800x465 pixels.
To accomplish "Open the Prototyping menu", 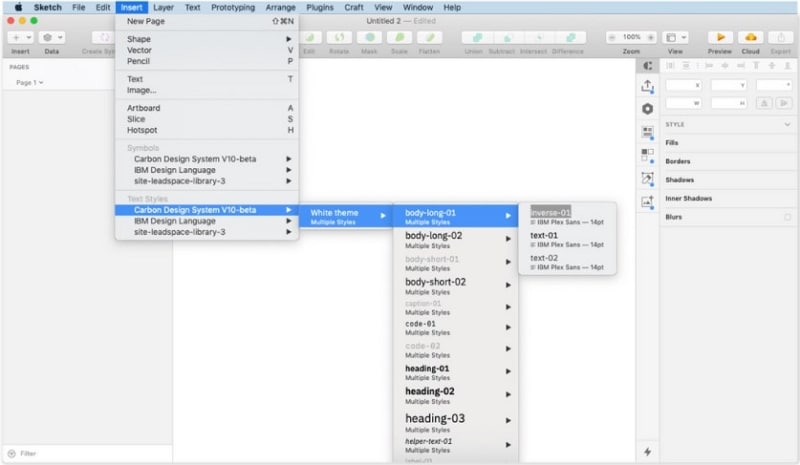I will pos(233,7).
